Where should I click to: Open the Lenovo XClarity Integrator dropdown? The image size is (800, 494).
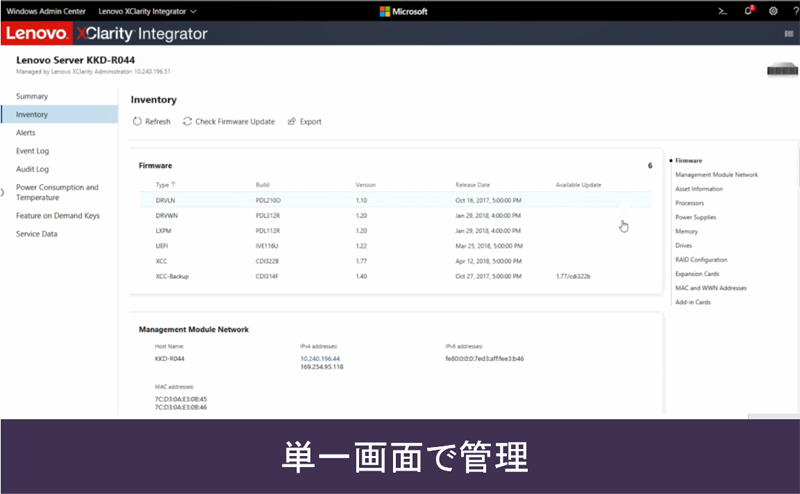tap(147, 11)
